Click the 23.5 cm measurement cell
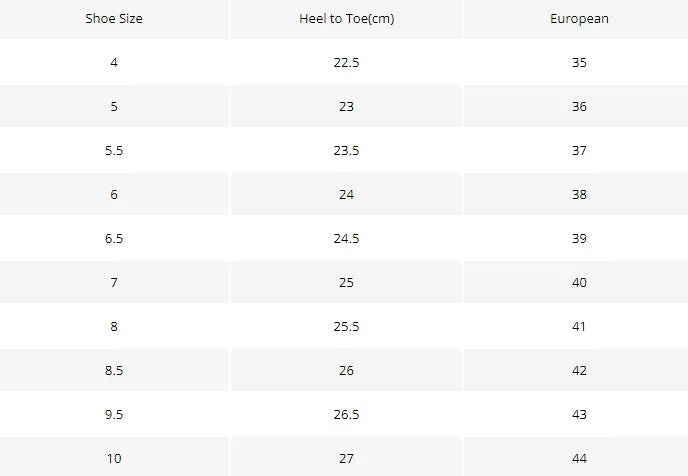The image size is (688, 476). [x=346, y=150]
